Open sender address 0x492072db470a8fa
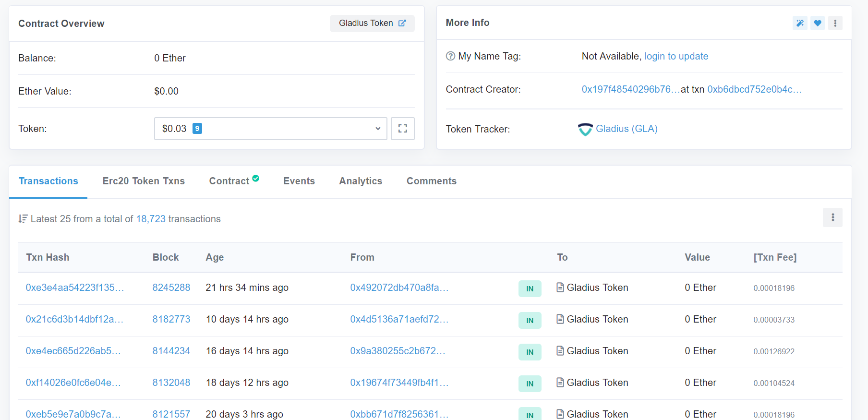This screenshot has width=868, height=420. 399,288
